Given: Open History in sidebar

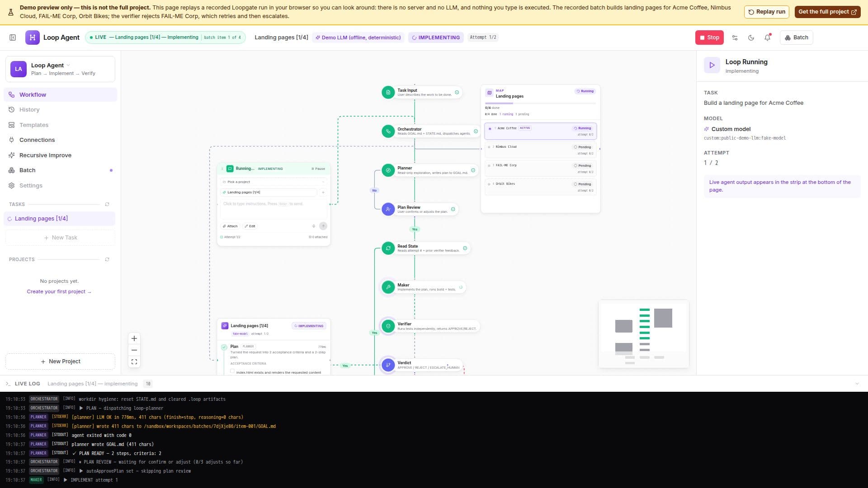Looking at the screenshot, I should (x=60, y=110).
